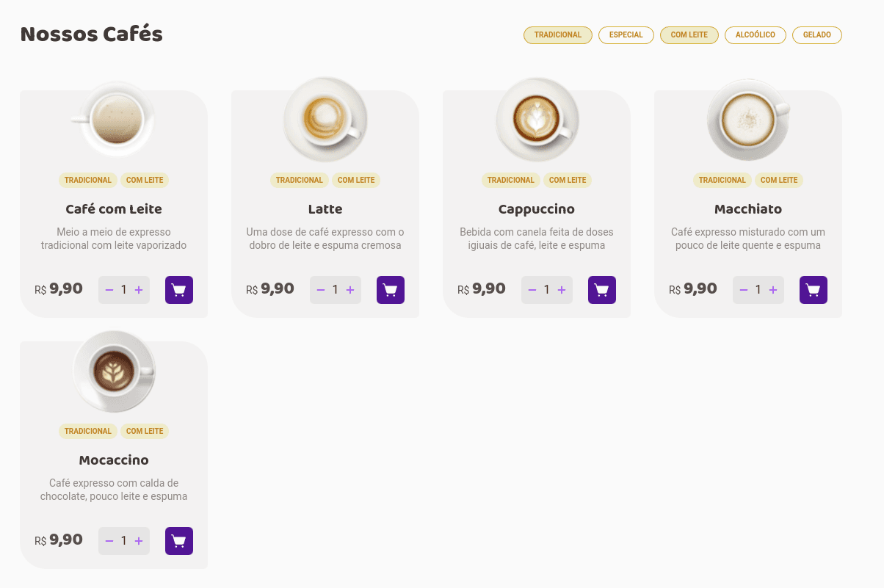Enable the Especial filter
The width and height of the screenshot is (884, 588).
[x=626, y=35]
